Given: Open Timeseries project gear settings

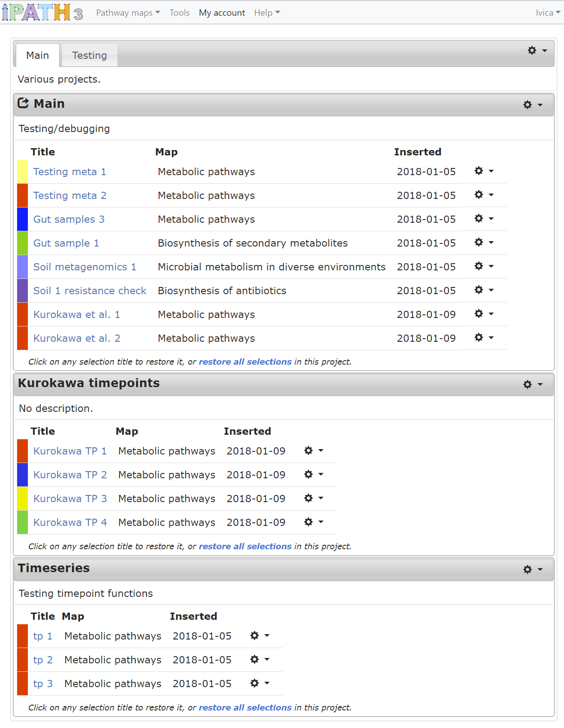Looking at the screenshot, I should (x=533, y=569).
